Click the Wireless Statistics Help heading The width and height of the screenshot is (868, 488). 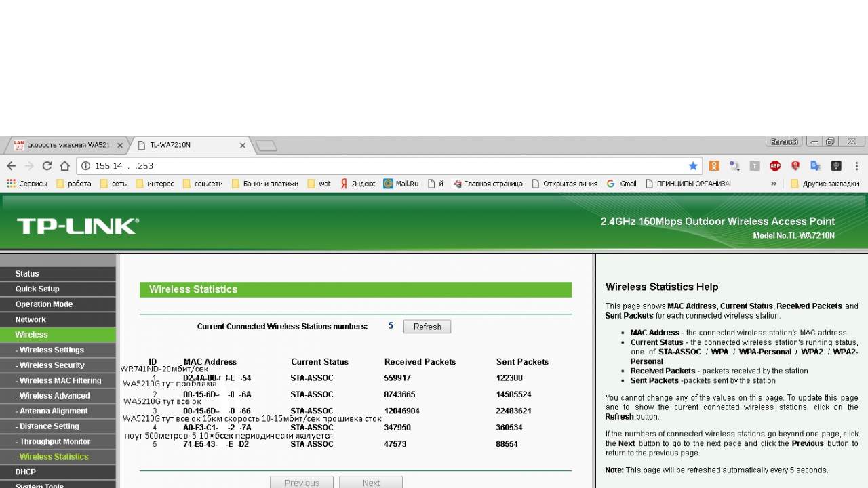tap(662, 287)
